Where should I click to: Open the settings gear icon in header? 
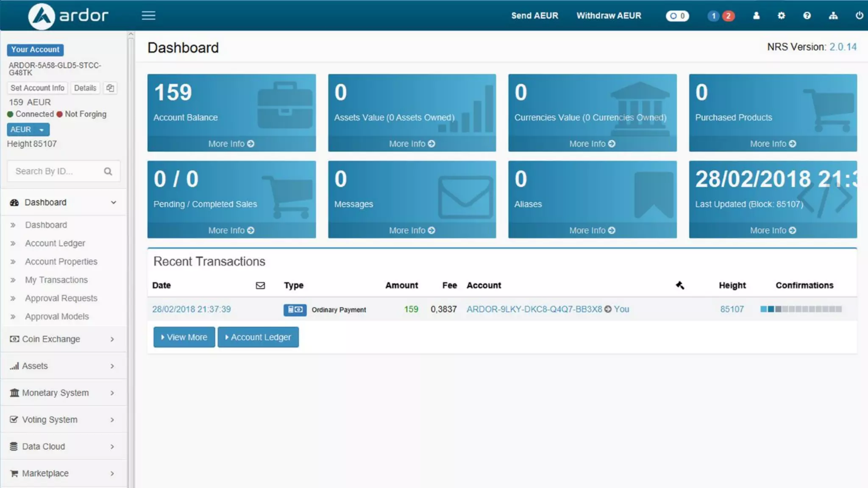tap(781, 16)
